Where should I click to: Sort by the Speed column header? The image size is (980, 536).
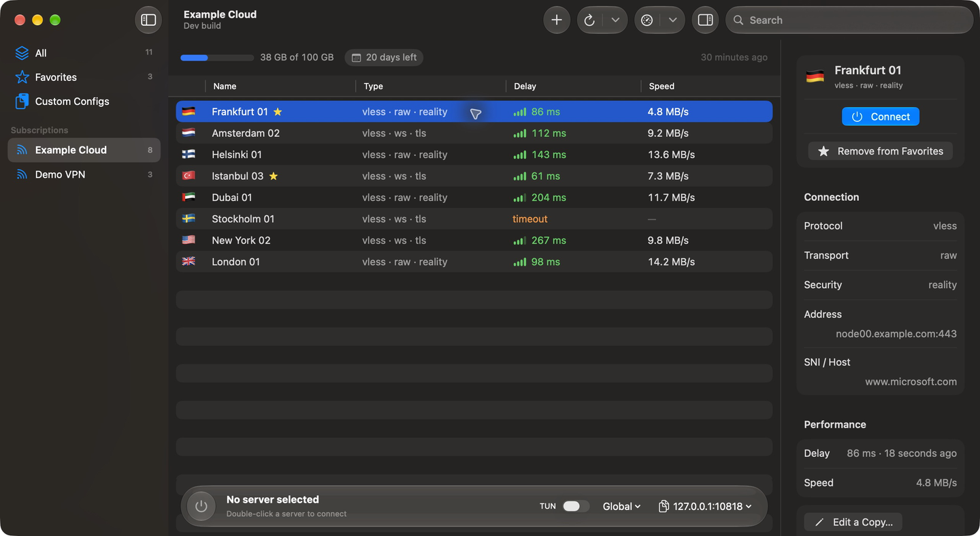click(706, 86)
